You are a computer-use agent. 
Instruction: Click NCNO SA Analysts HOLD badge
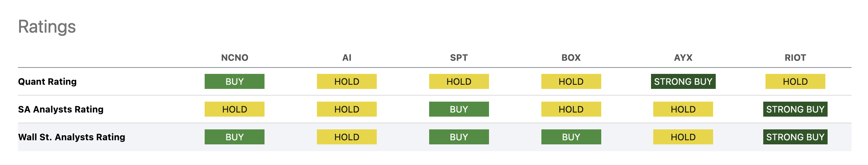pyautogui.click(x=235, y=109)
